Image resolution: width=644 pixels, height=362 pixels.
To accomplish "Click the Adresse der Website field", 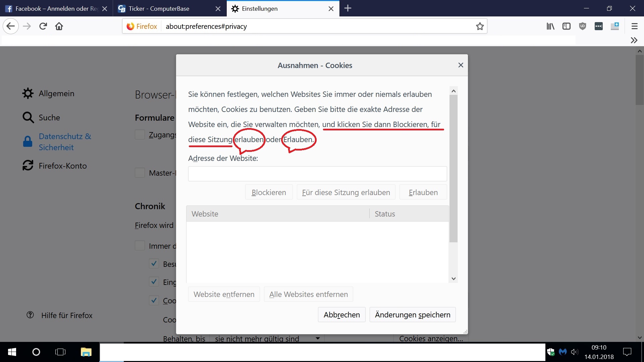I will [317, 174].
